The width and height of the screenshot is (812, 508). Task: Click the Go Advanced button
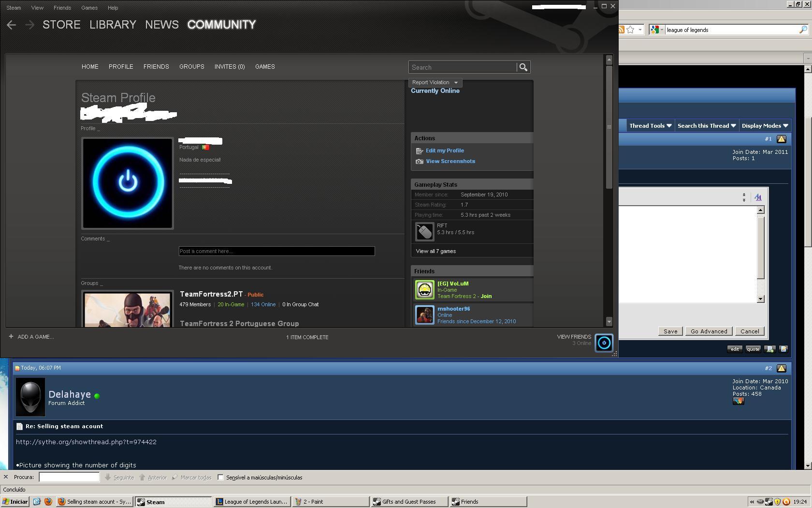click(709, 331)
